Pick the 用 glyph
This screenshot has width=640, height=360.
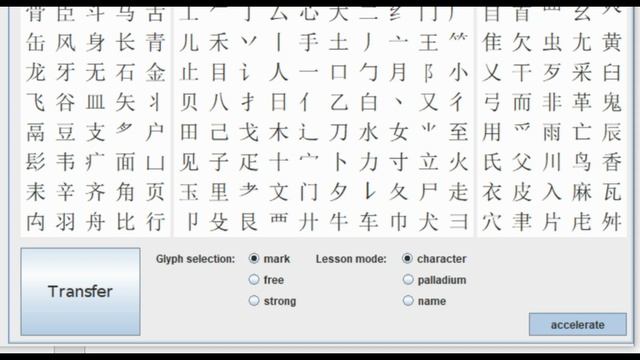tap(492, 132)
